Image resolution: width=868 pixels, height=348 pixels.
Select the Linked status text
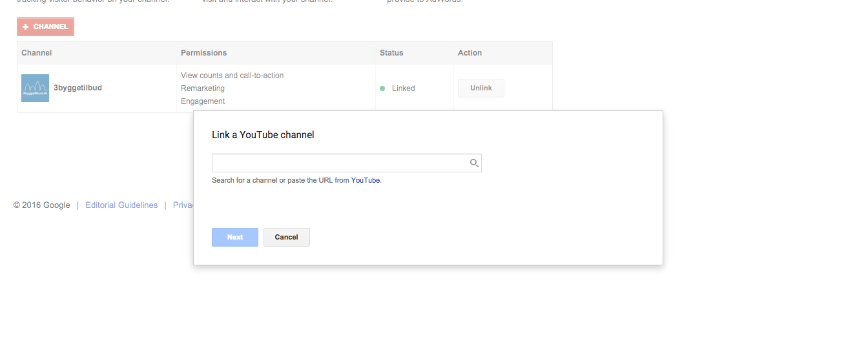[404, 88]
